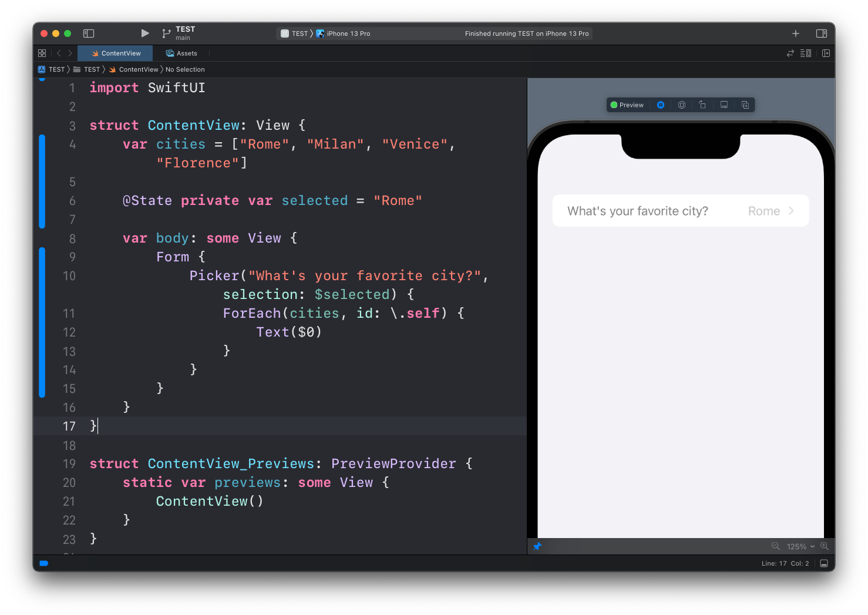Select Rome in the favorite city picker

pyautogui.click(x=763, y=210)
